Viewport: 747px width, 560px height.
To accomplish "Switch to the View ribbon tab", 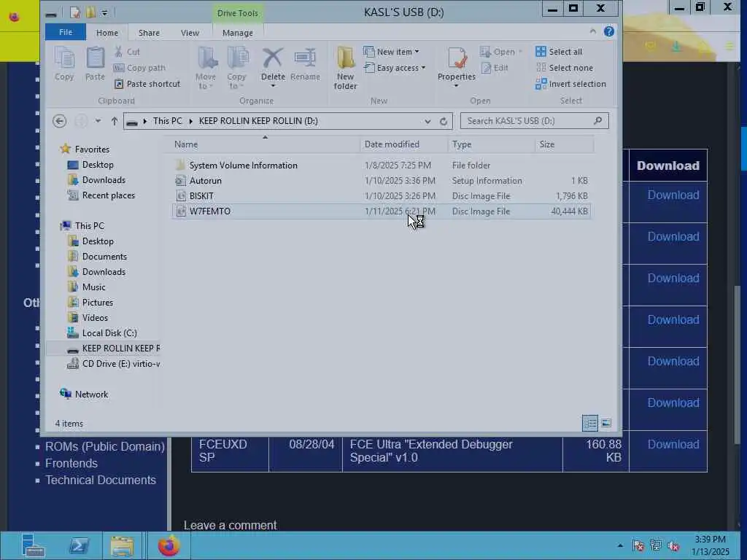I will click(190, 33).
